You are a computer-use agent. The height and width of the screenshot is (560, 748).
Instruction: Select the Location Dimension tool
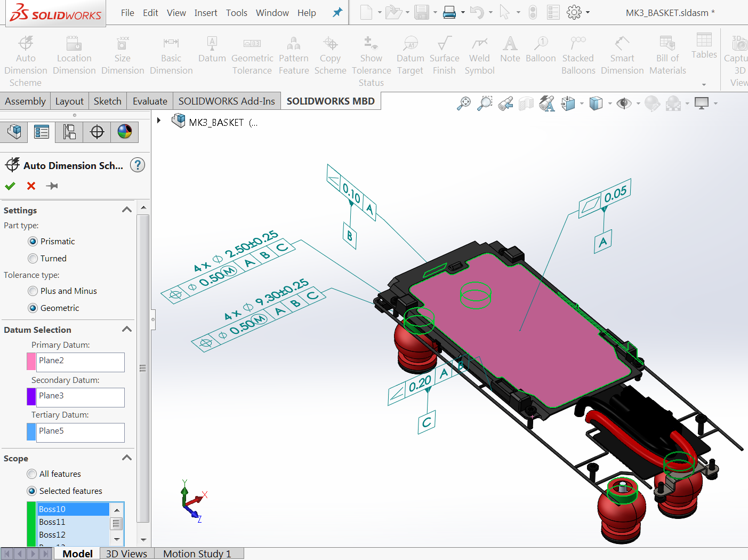[74, 55]
